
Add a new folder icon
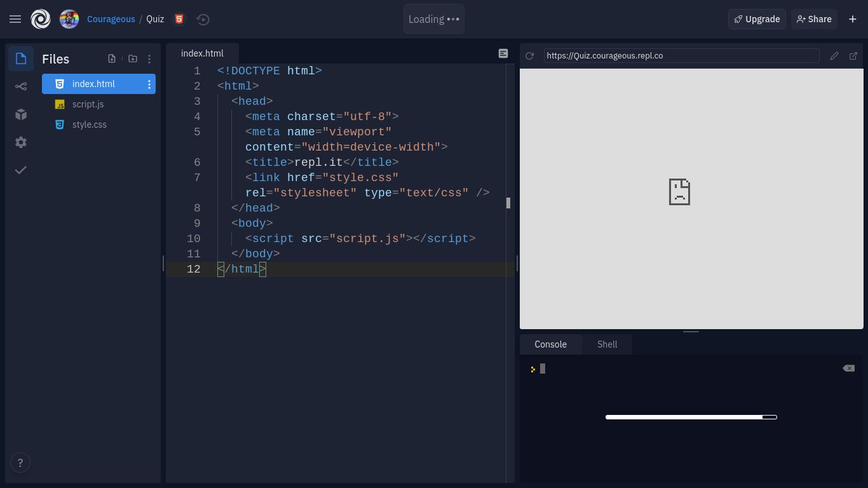133,58
